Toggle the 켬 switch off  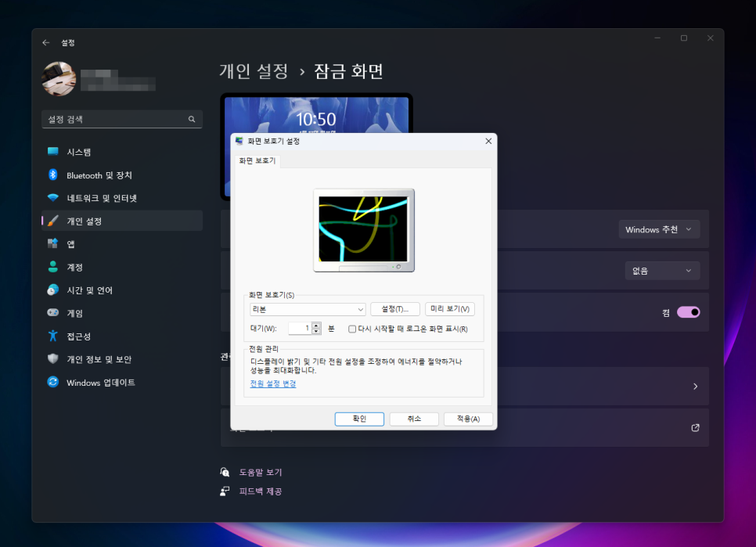[688, 312]
